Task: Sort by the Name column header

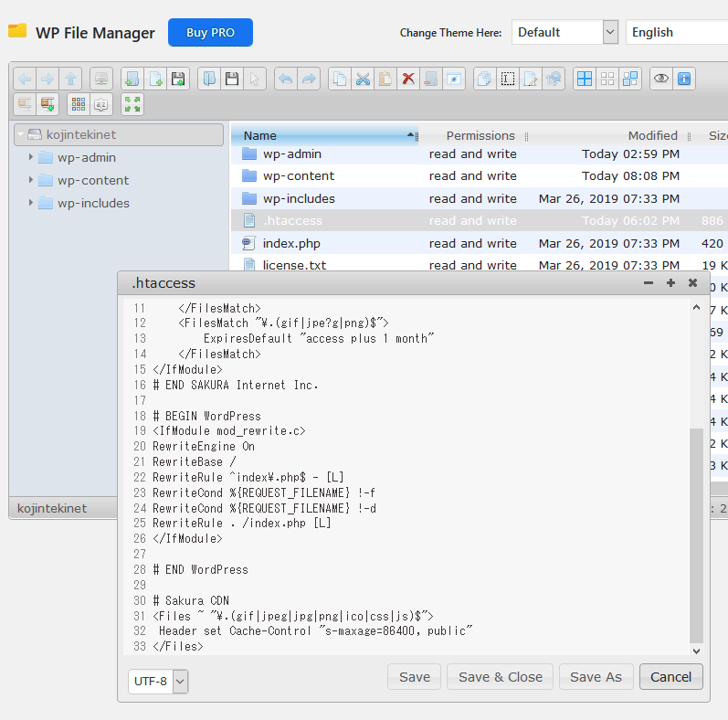Action: (x=324, y=135)
